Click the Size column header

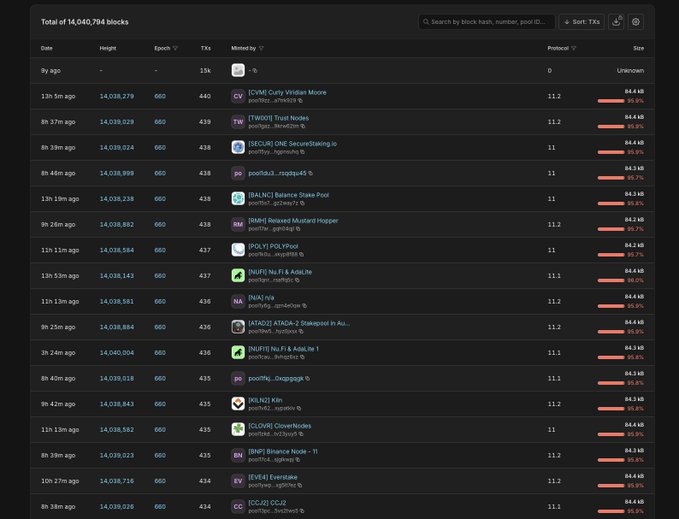pyautogui.click(x=638, y=48)
